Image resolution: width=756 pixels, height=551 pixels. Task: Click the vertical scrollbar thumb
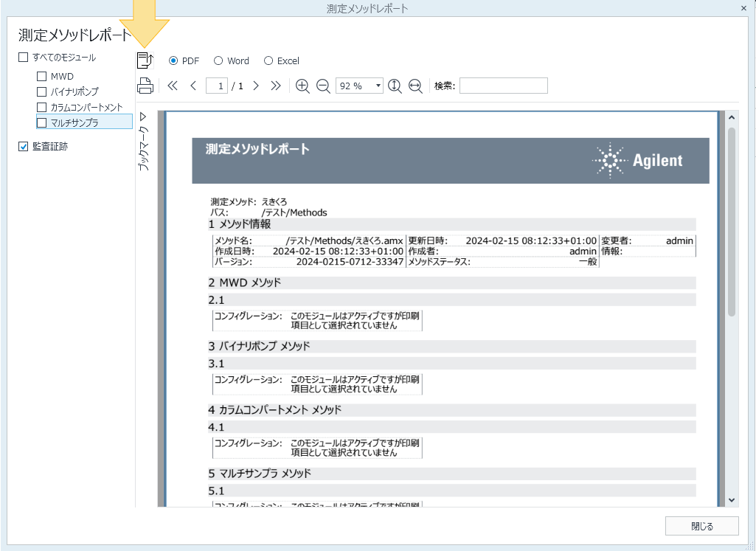click(x=732, y=222)
